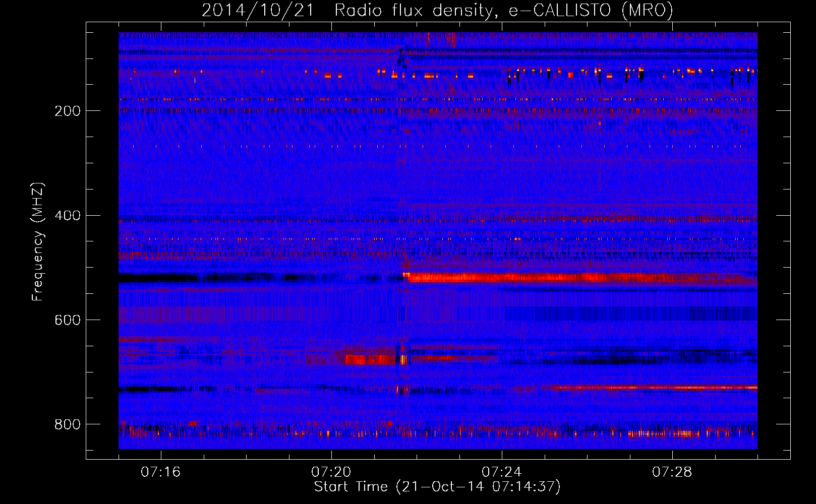The width and height of the screenshot is (816, 504).
Task: Click the date '2014/10/21' in the title
Action: (x=258, y=11)
